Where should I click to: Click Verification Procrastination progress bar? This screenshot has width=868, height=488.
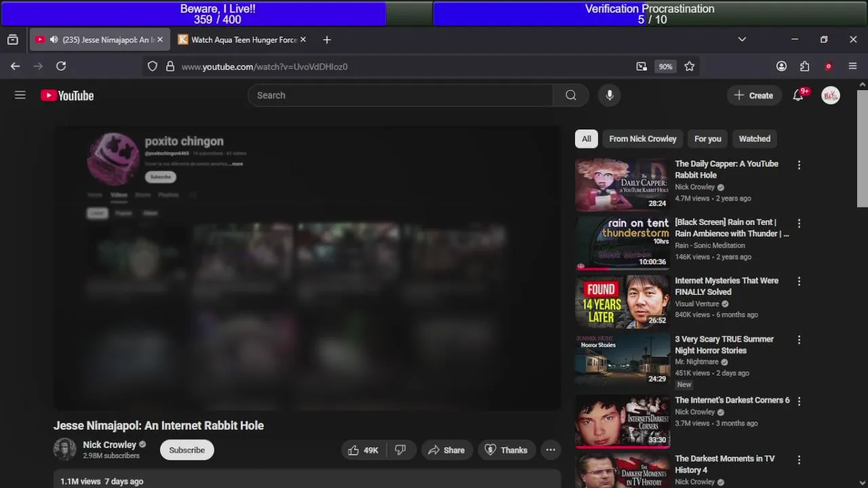point(650,14)
